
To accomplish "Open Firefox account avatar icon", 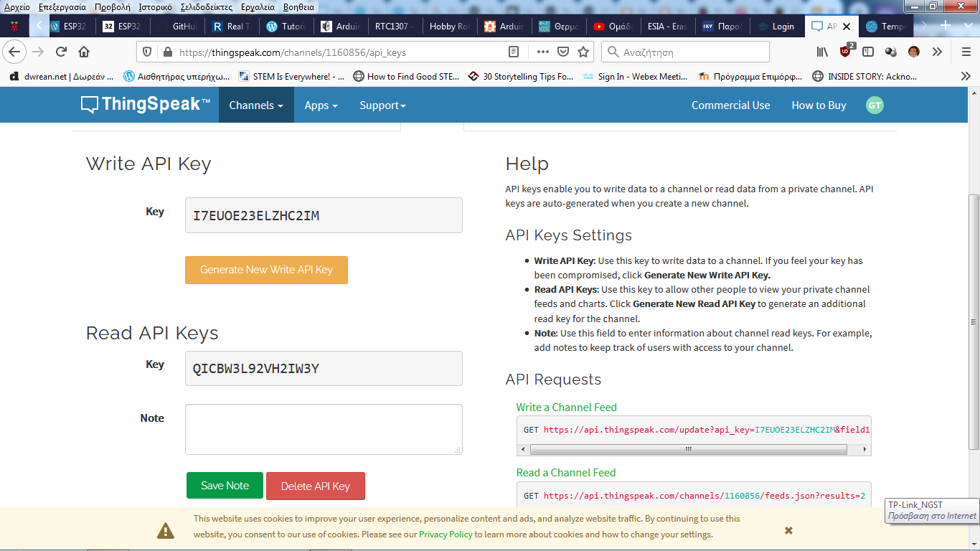I will point(913,52).
